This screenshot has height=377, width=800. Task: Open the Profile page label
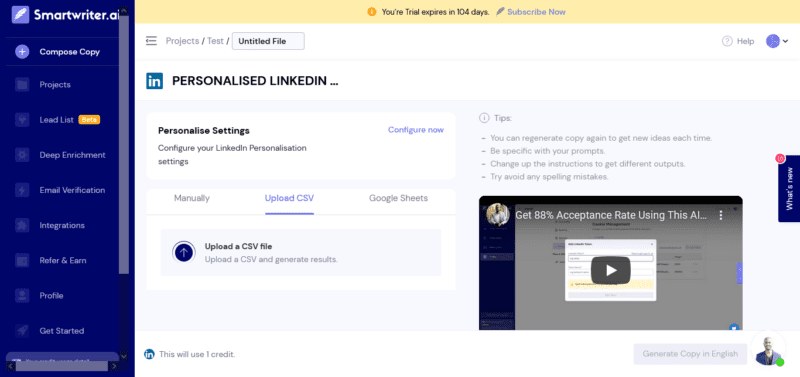[52, 296]
